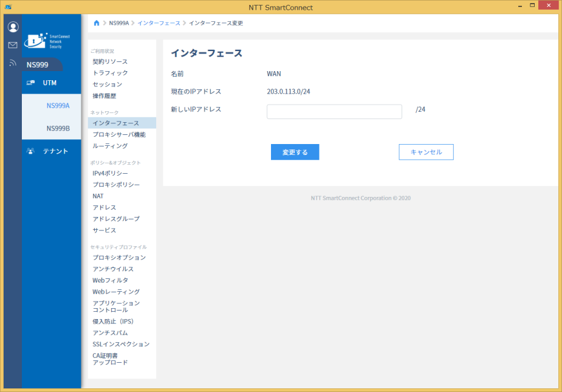Close the NTT SmartConnect window

tap(549, 5)
